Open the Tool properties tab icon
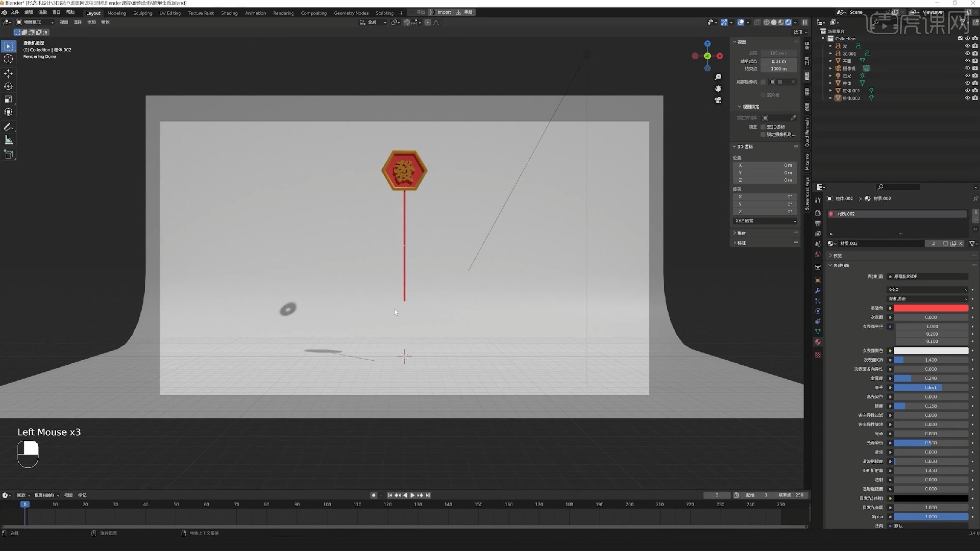The width and height of the screenshot is (980, 551). coord(818,200)
